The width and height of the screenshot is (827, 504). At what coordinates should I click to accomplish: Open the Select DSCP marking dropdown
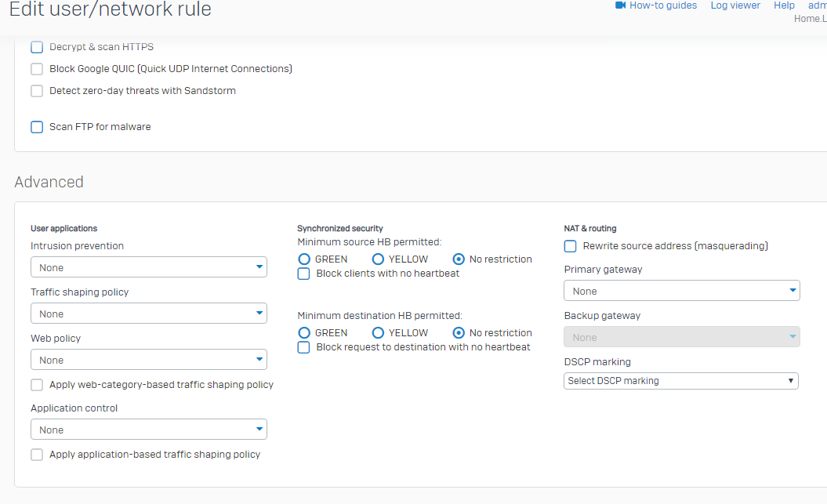(x=680, y=381)
